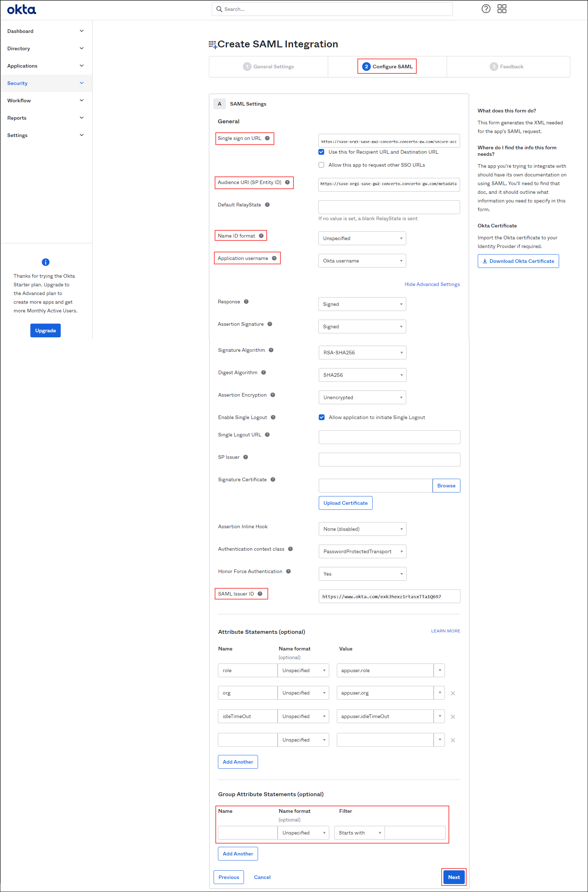588x892 pixels.
Task: Remove the idleTimeOut attribute row via its X icon
Action: tap(452, 716)
